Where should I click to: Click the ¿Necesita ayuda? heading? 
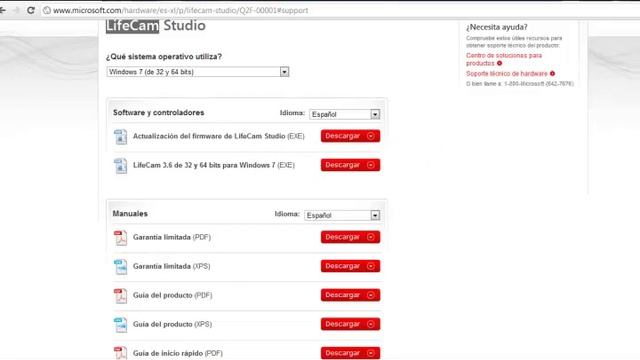point(497,27)
